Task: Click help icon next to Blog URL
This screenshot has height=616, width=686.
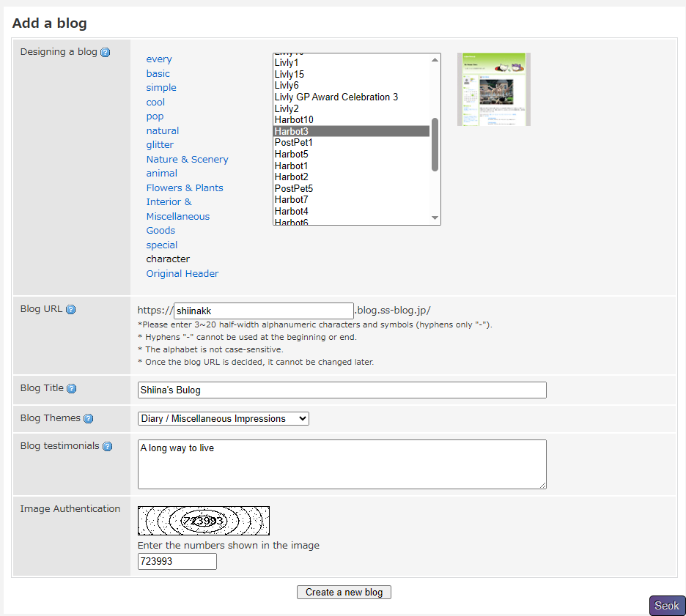Action: pos(71,309)
